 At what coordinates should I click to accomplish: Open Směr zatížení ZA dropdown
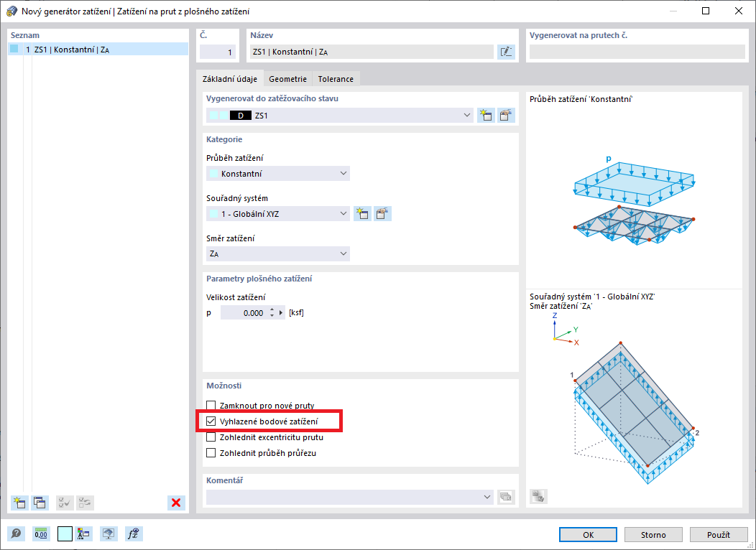pos(277,253)
